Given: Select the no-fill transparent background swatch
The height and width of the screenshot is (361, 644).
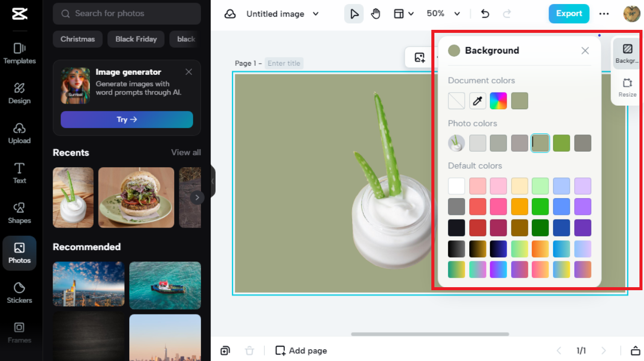Looking at the screenshot, I should click(457, 101).
